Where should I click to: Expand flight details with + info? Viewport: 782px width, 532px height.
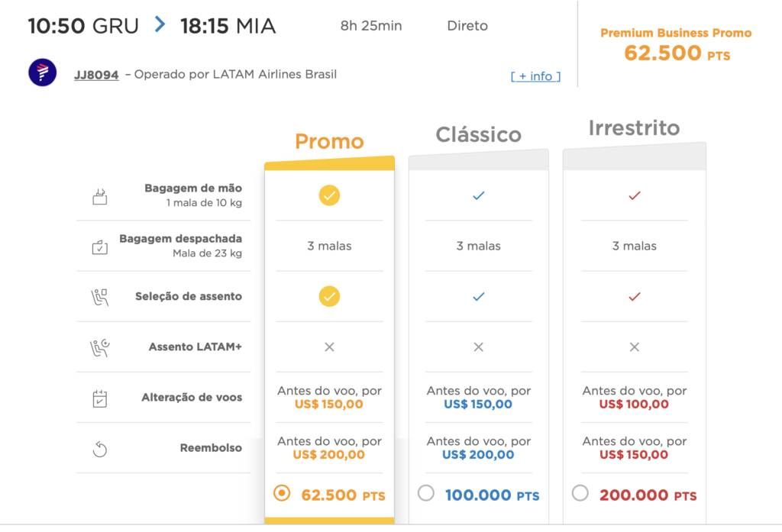(x=535, y=76)
